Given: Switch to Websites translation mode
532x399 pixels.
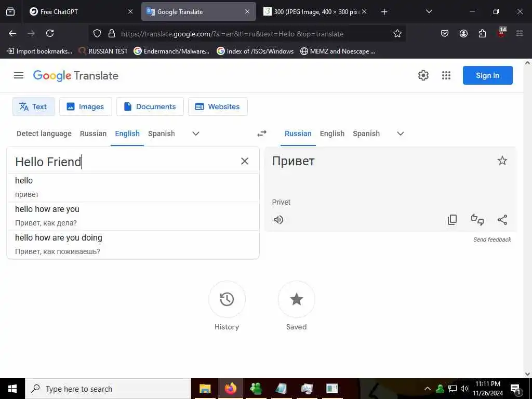Looking at the screenshot, I should (x=218, y=107).
